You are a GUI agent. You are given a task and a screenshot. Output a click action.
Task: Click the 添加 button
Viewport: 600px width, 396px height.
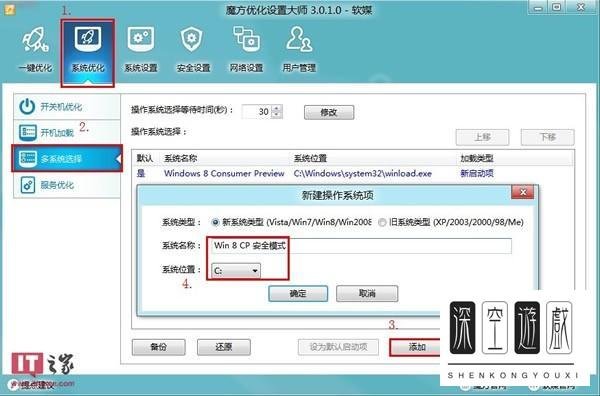point(417,347)
